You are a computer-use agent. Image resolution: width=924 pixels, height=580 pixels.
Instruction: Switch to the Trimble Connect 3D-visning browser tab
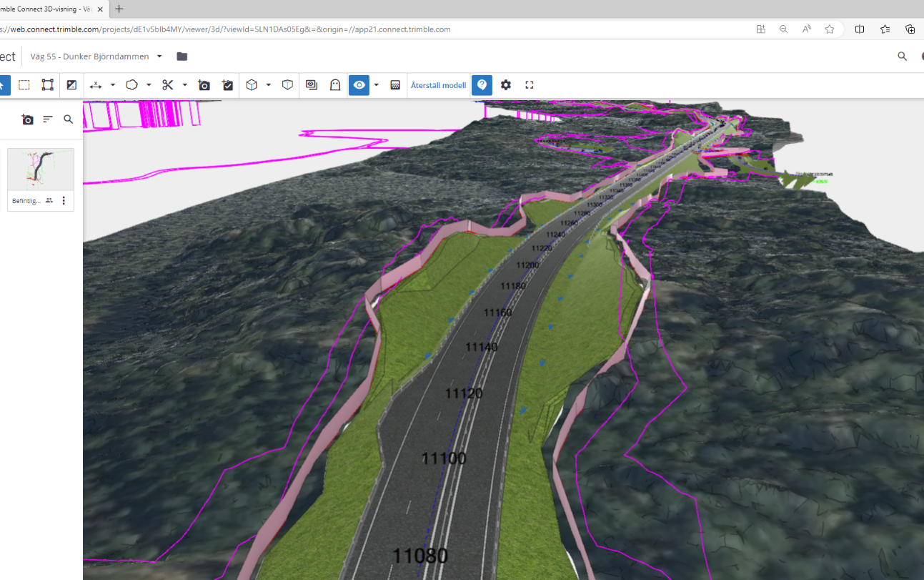tap(43, 9)
